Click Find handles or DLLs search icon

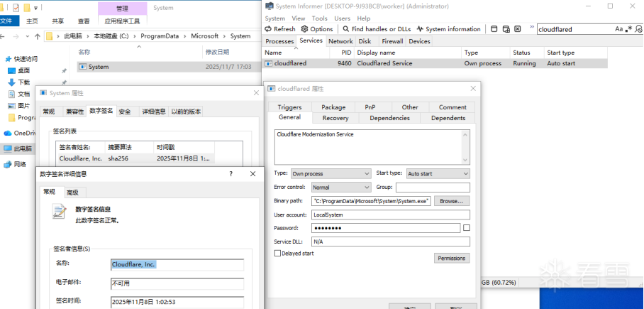pos(346,29)
